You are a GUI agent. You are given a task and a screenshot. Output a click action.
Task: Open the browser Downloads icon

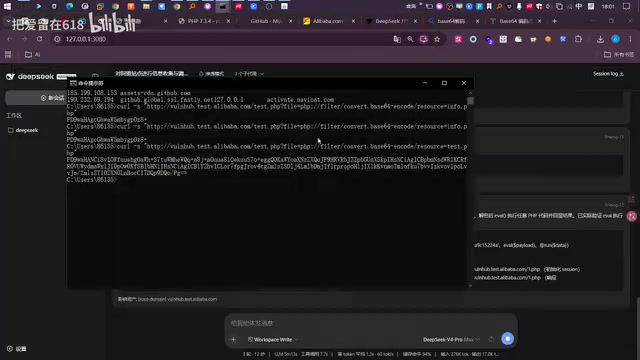point(600,39)
